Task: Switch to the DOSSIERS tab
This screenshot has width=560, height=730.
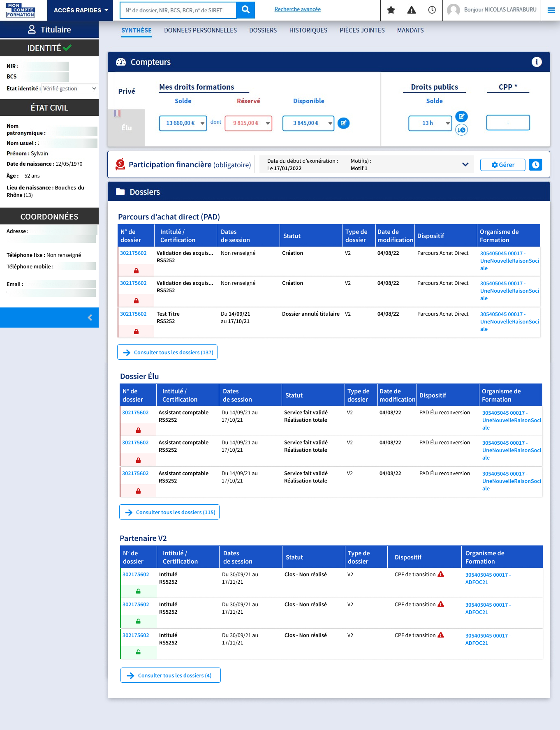Action: point(263,30)
